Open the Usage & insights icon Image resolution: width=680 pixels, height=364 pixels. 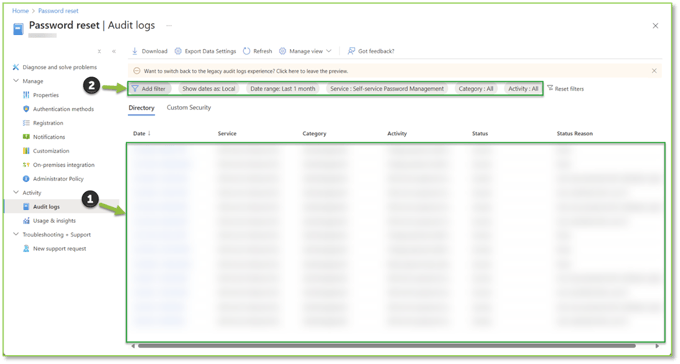tap(26, 220)
